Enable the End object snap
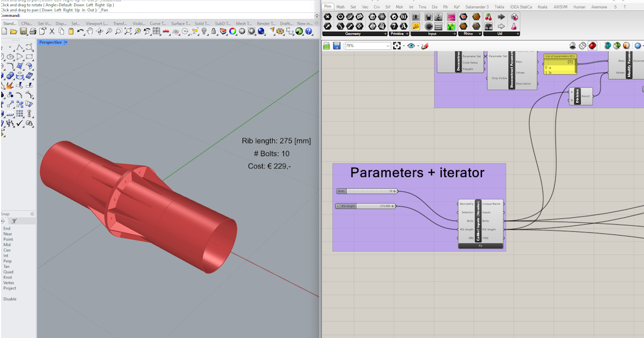This screenshot has width=644, height=338. [x=6, y=229]
